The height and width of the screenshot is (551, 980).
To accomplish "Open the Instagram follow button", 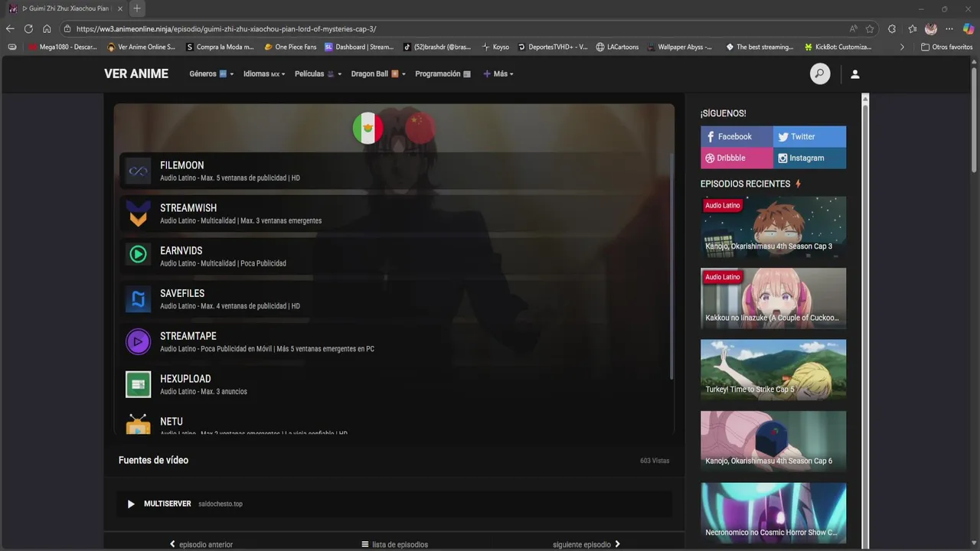I will [809, 158].
